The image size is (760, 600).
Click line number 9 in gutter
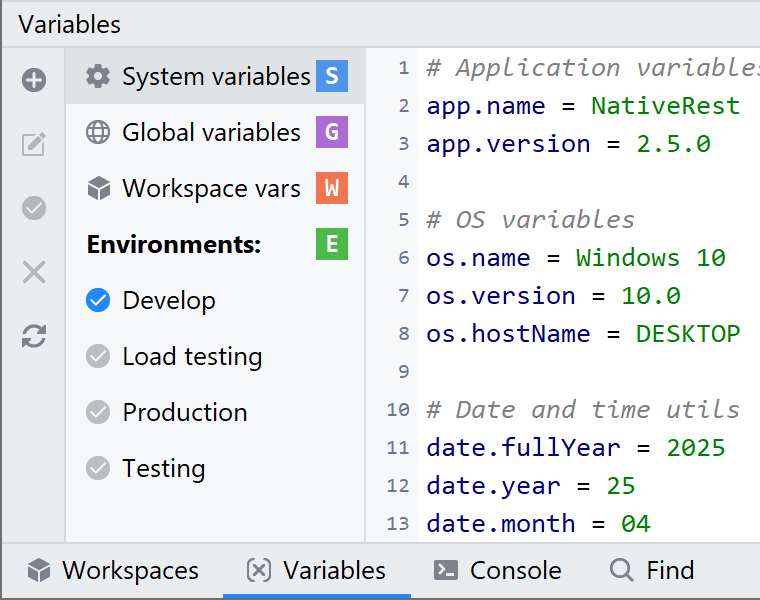point(404,372)
